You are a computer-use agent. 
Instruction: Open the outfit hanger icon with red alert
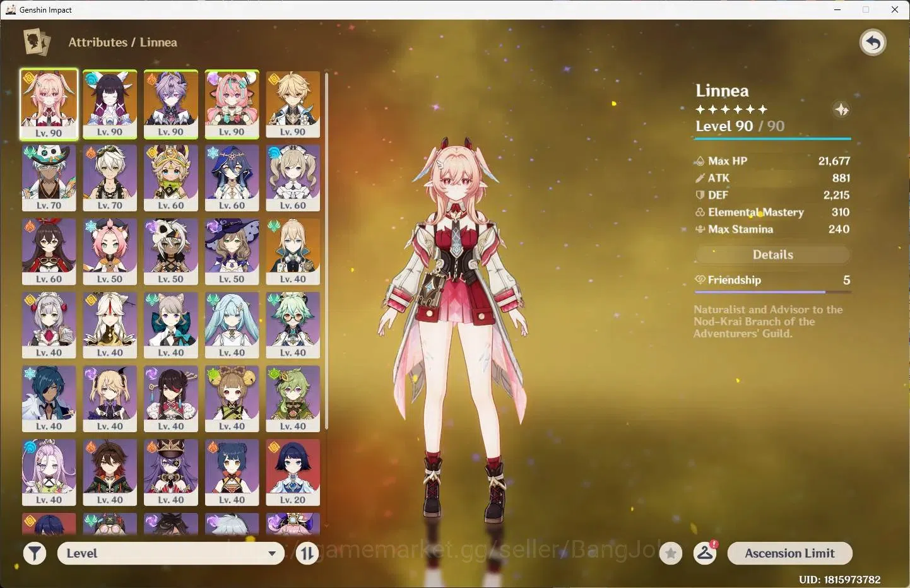(x=705, y=553)
